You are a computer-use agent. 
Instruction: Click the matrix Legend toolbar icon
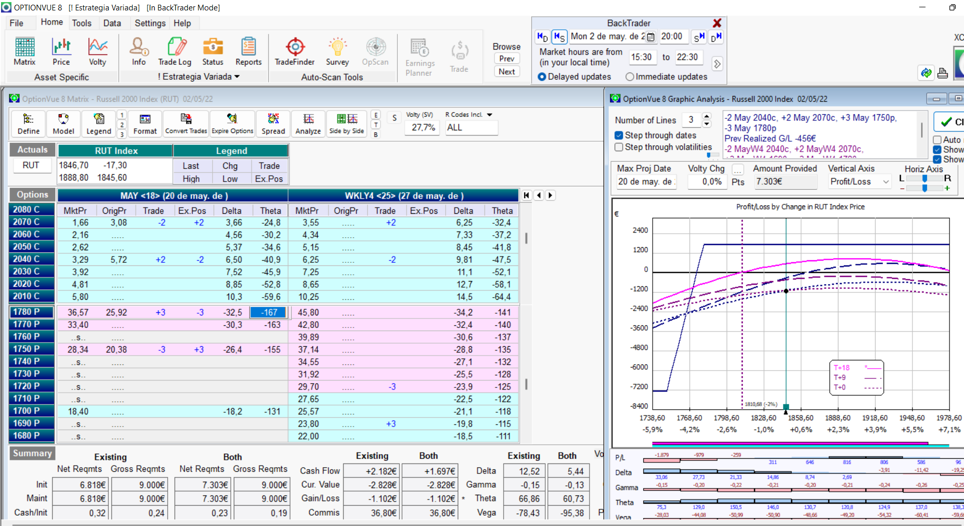(98, 124)
